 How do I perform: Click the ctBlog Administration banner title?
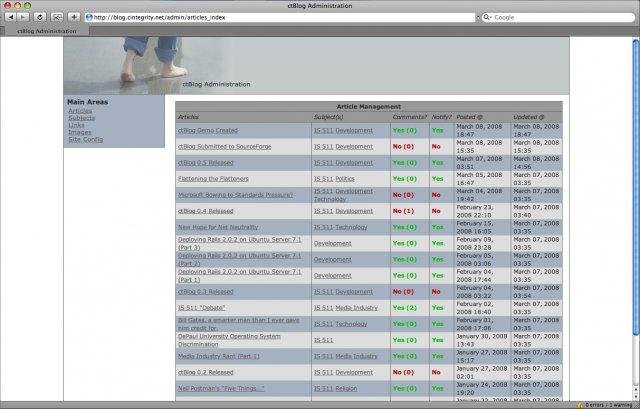pyautogui.click(x=216, y=84)
